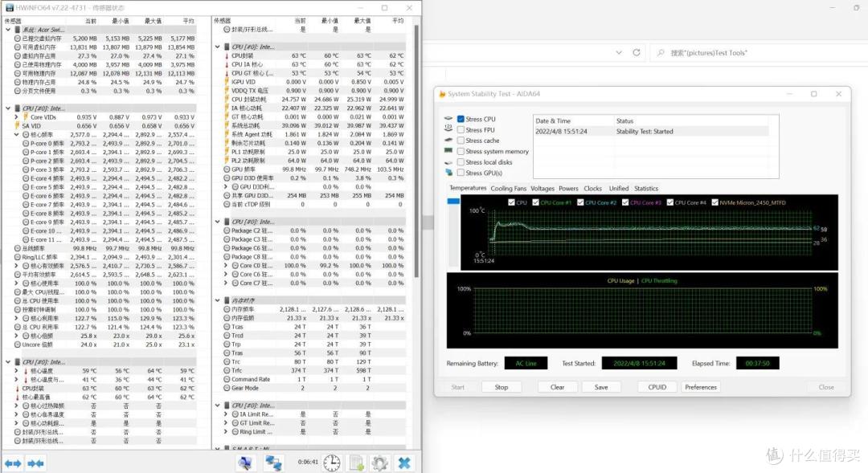Click the Stop button in AIDA64
The height and width of the screenshot is (473, 868).
tap(502, 387)
